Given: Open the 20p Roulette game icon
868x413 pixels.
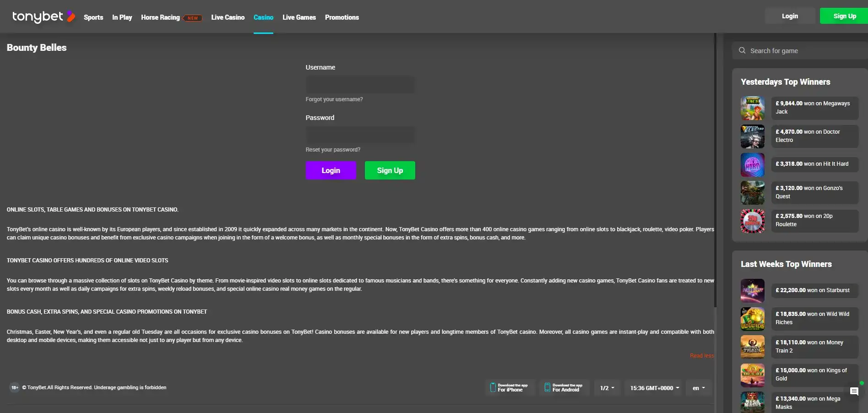Looking at the screenshot, I should 752,221.
